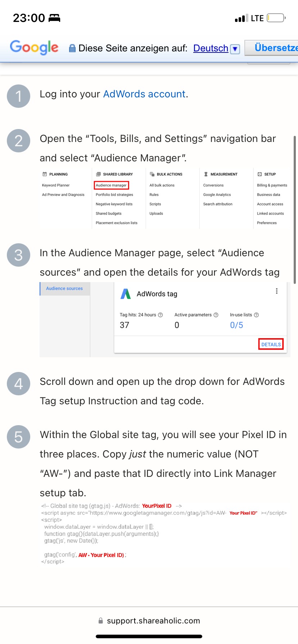298x644 pixels.
Task: Tap step 3 text 'In the Audience Manager page'
Action: pos(112,253)
